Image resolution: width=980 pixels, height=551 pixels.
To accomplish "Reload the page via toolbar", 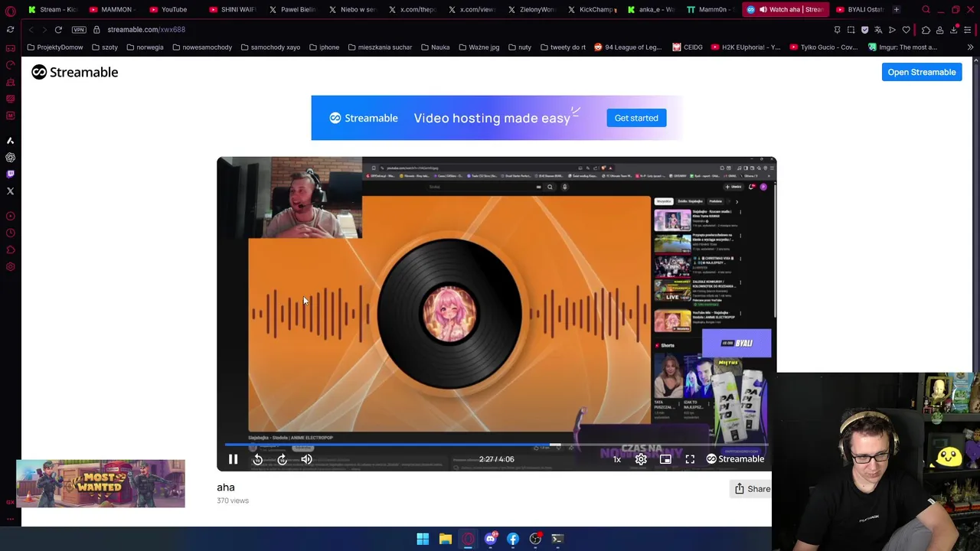I will pyautogui.click(x=58, y=29).
